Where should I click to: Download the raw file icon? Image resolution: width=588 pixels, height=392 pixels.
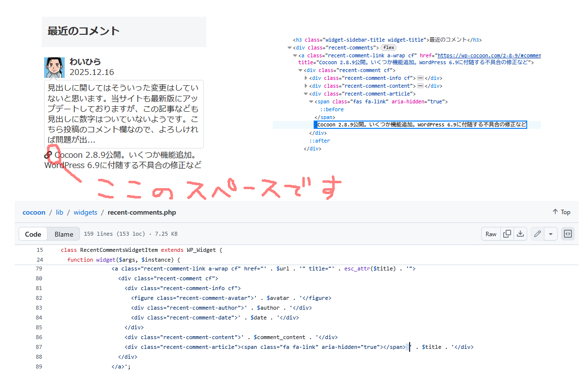click(520, 234)
